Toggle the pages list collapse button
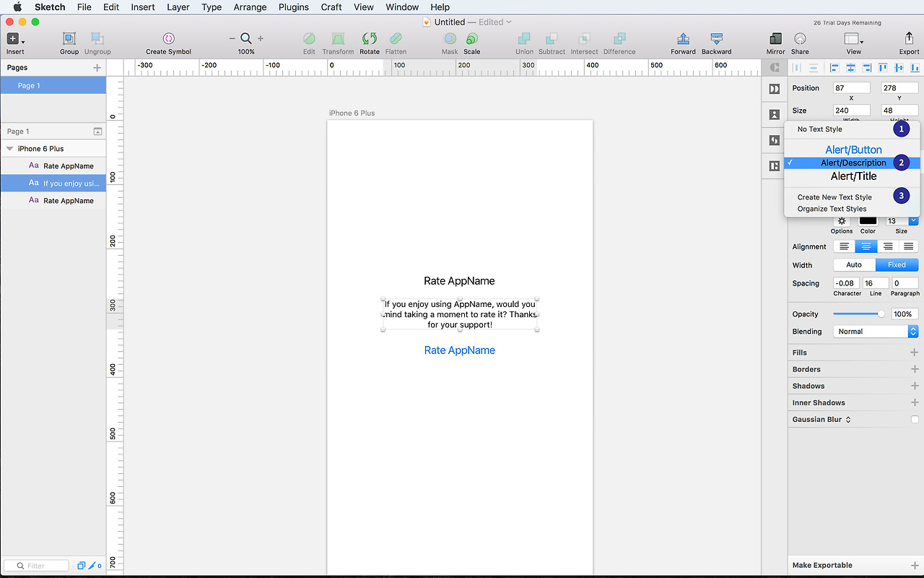The width and height of the screenshot is (924, 578). [x=97, y=131]
